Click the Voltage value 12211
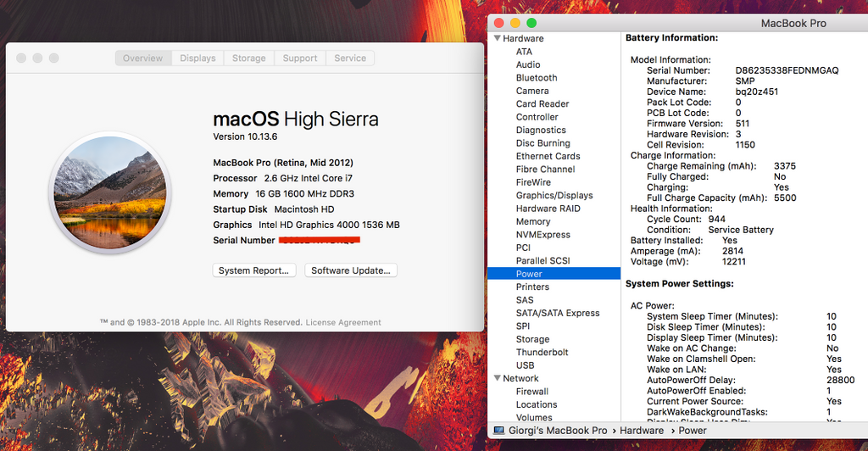Image resolution: width=868 pixels, height=451 pixels. click(733, 261)
